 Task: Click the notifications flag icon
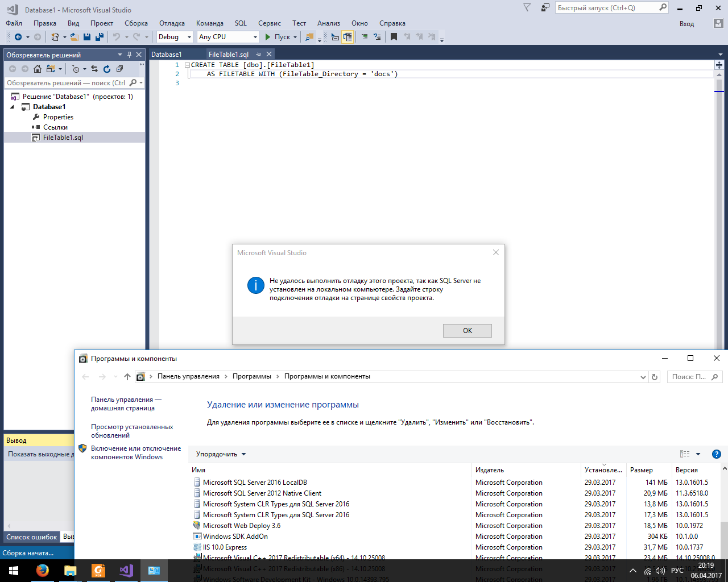527,7
